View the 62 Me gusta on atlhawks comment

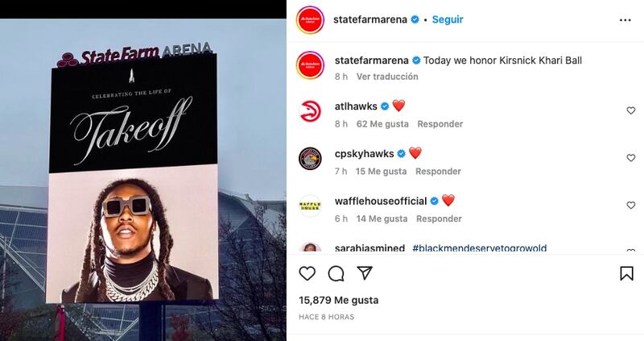pos(382,124)
